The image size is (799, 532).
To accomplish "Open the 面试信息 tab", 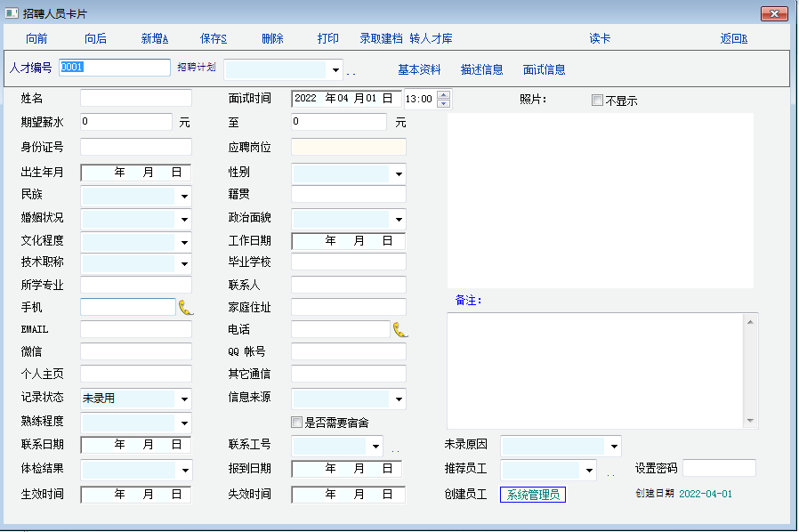I will [544, 70].
